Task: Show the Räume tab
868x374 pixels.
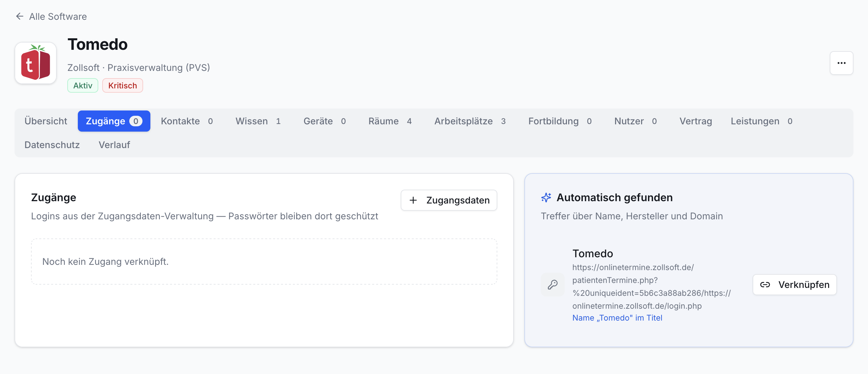Action: tap(390, 121)
